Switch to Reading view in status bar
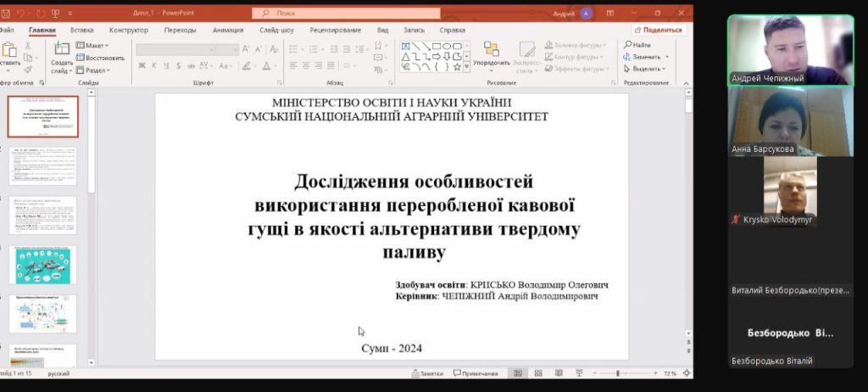The image size is (868, 392). pos(559,373)
